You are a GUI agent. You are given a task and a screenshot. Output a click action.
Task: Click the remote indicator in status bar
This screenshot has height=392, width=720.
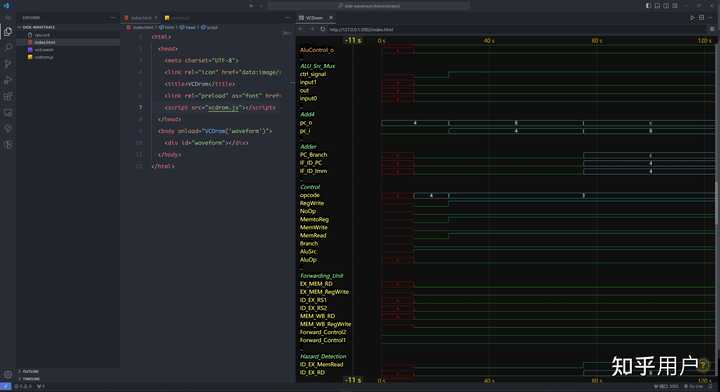pyautogui.click(x=5, y=387)
